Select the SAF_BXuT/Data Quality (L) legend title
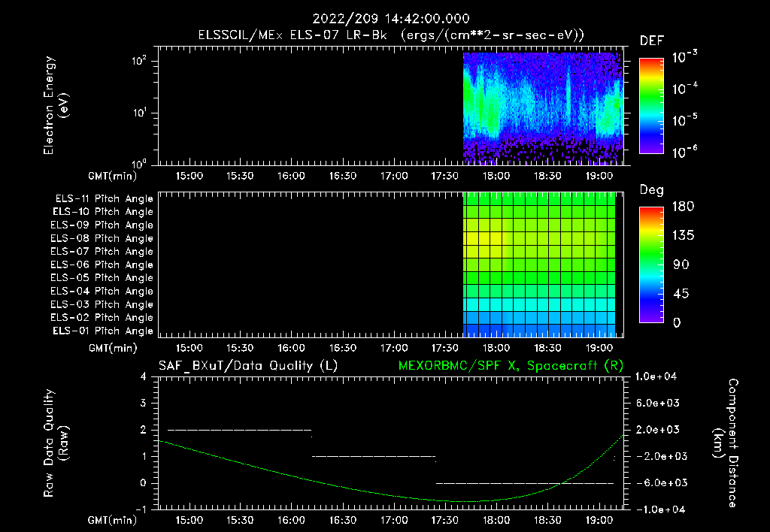 (x=248, y=366)
